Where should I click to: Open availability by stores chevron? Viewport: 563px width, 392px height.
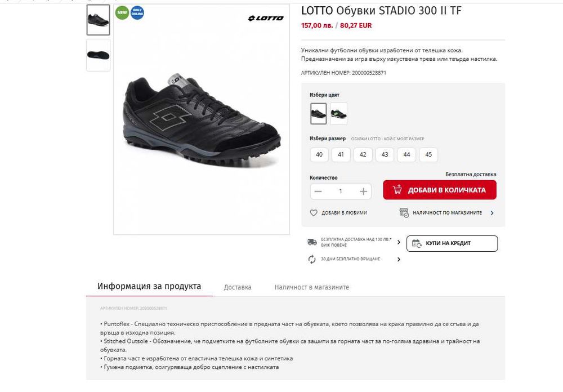tap(492, 213)
